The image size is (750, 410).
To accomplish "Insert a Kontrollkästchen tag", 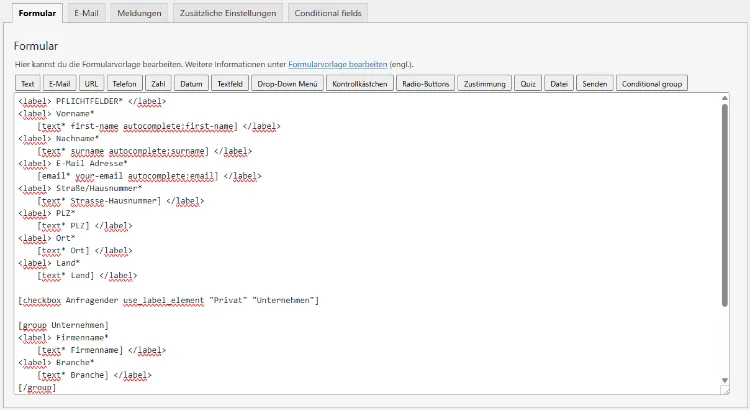I will (x=360, y=83).
